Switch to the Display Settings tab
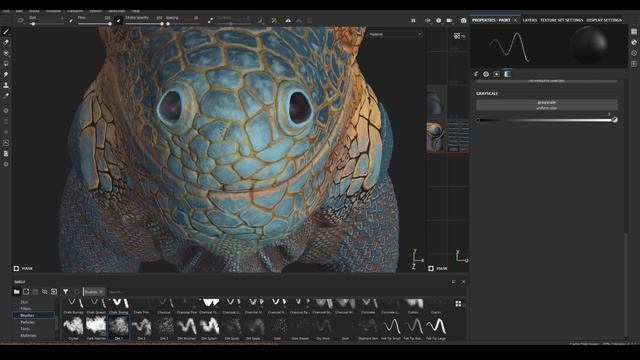640x360 pixels. [x=604, y=20]
